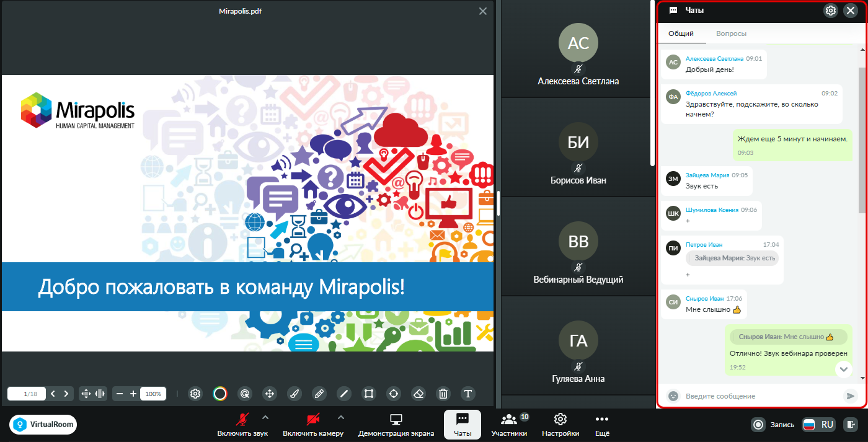The image size is (868, 442).
Task: Zoom in on the slide
Action: pyautogui.click(x=133, y=394)
